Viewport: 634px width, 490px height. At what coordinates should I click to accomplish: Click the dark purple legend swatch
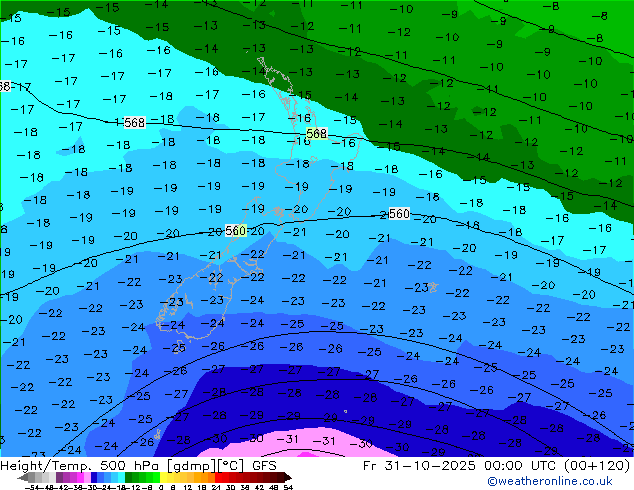click(59, 477)
